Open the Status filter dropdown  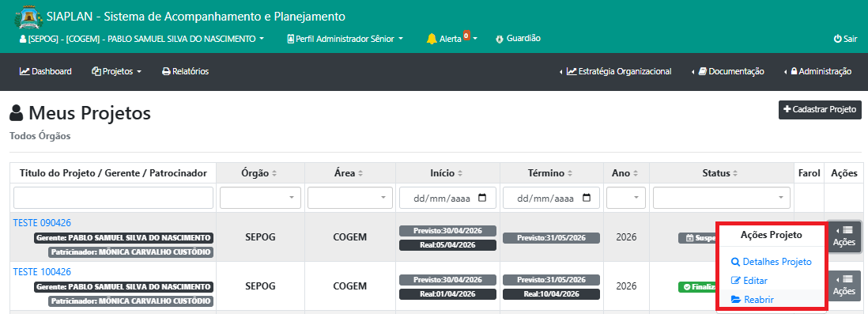721,198
